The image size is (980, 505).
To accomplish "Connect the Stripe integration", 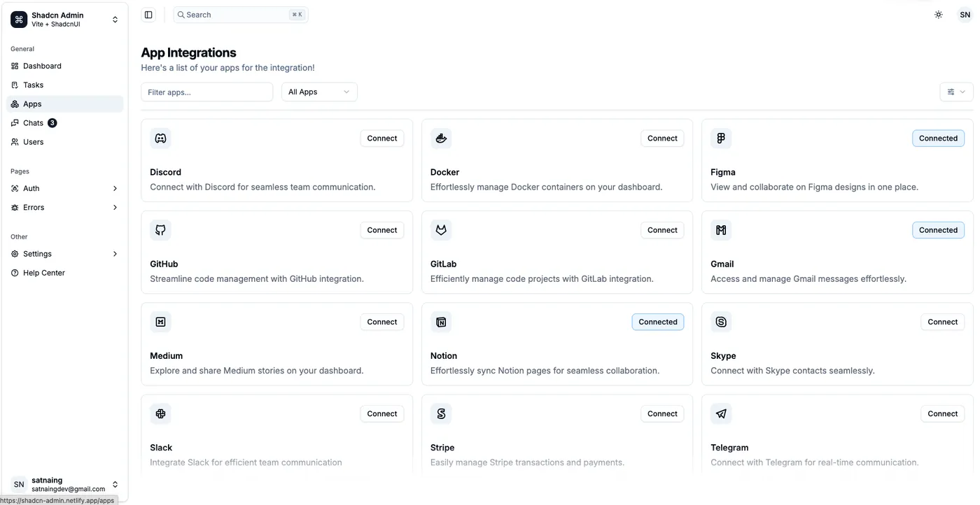I will [662, 414].
